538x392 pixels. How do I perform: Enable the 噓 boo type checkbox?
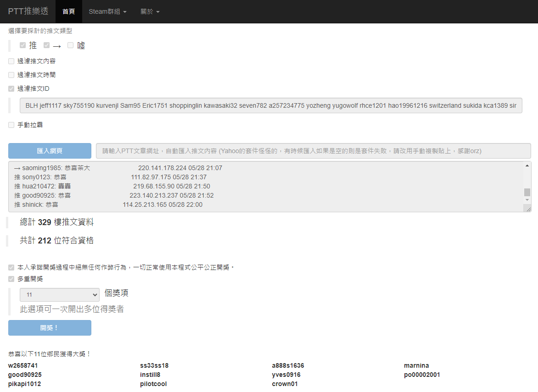pyautogui.click(x=70, y=45)
